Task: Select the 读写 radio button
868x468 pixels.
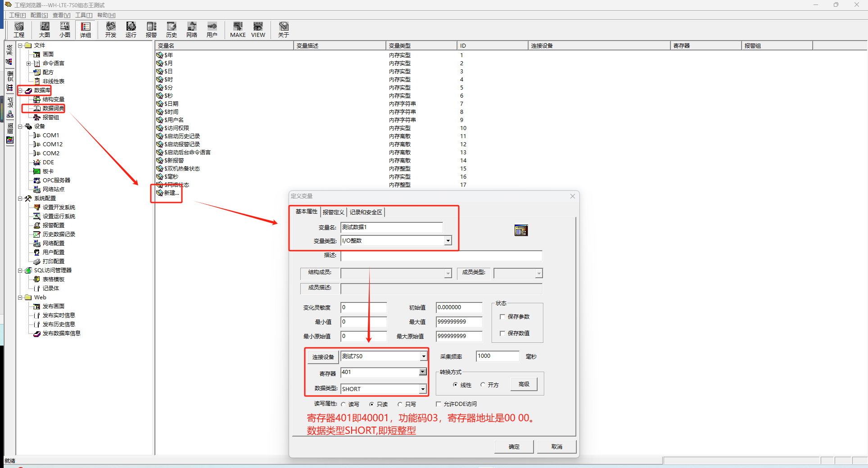Action: [344, 405]
